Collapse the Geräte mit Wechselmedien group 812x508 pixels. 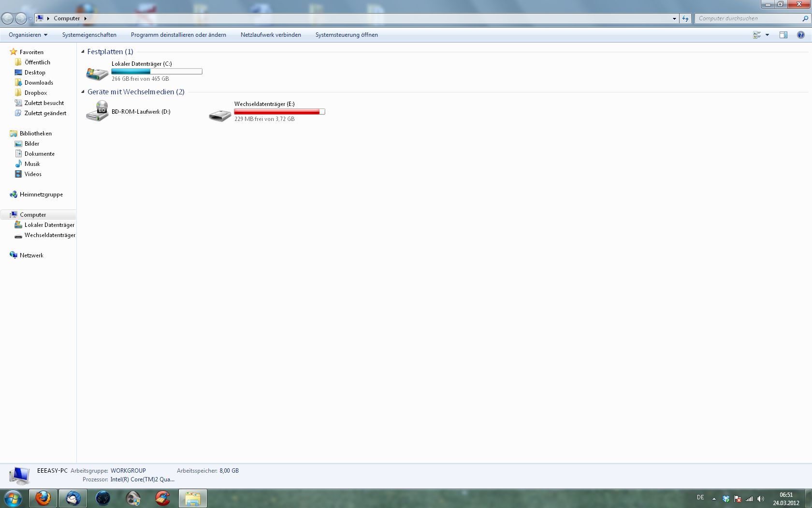[83, 92]
